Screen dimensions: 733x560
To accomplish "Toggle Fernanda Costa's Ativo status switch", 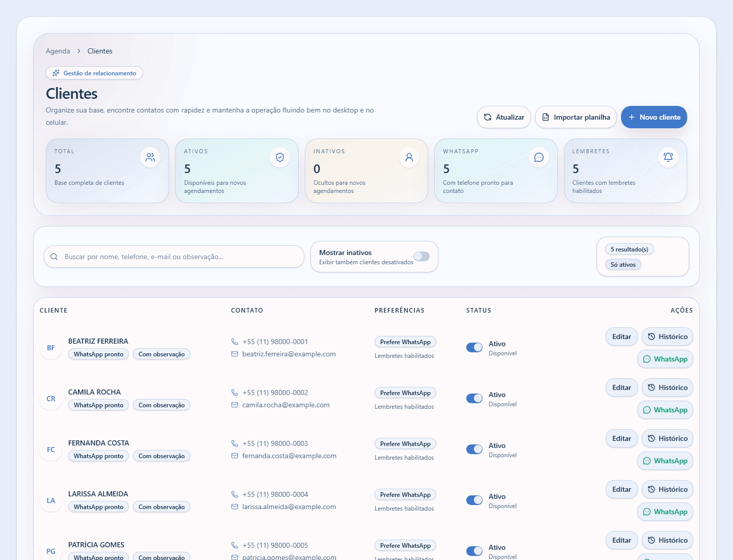I will (474, 449).
